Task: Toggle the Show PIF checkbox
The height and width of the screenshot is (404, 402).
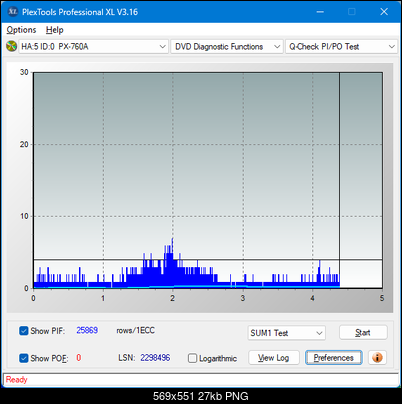Action: coord(24,331)
